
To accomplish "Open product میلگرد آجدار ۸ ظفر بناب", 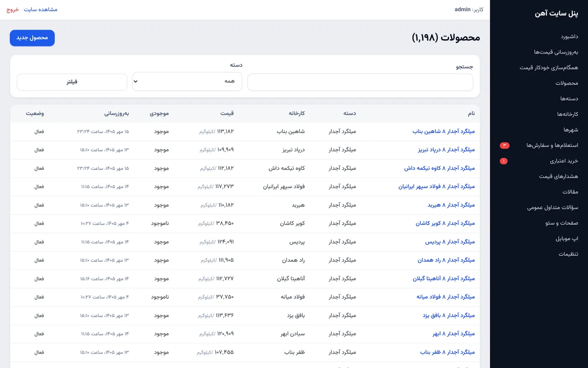I will 447,352.
